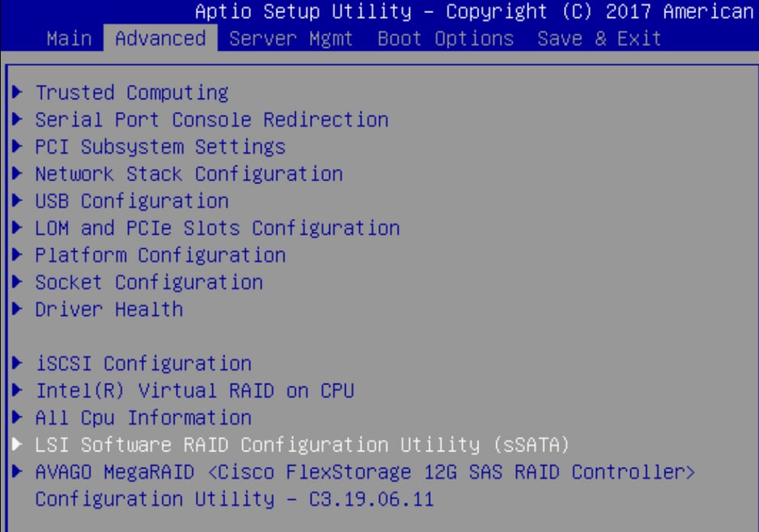Open Network Stack Configuration
Screen dimensions: 759x532
point(189,174)
